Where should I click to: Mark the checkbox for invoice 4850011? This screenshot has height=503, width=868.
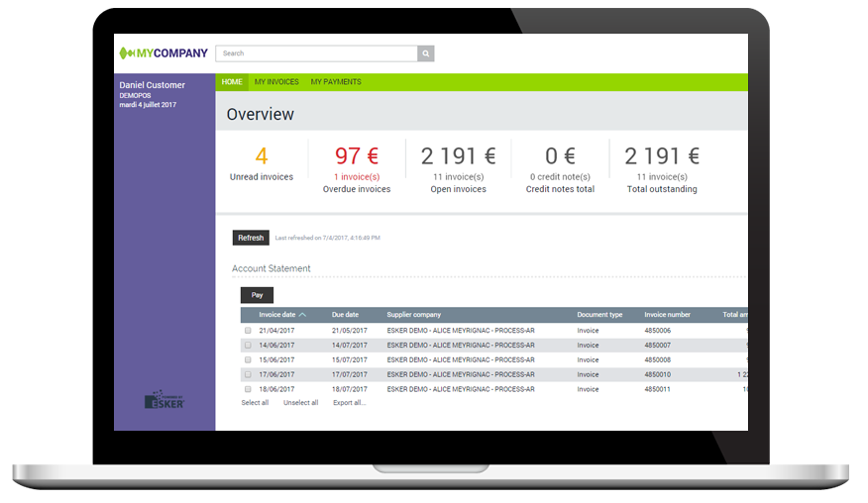pyautogui.click(x=248, y=389)
